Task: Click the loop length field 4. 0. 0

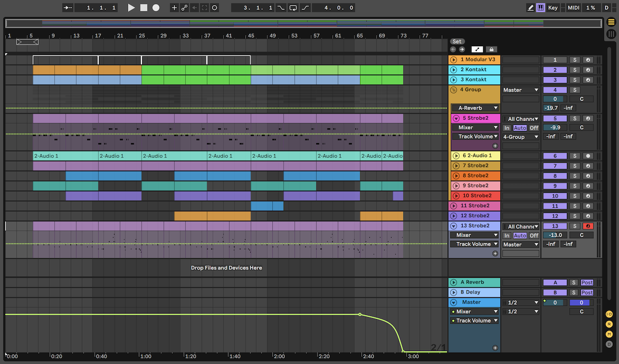Action: pyautogui.click(x=333, y=8)
